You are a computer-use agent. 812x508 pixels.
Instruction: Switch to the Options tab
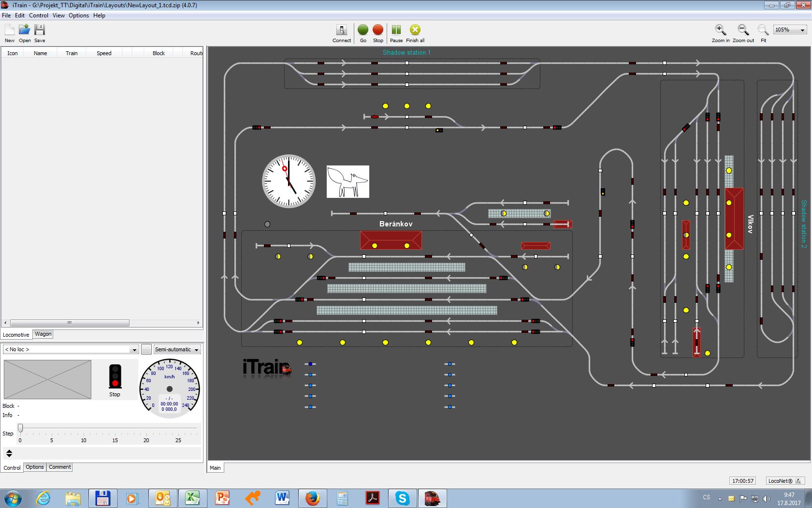35,467
